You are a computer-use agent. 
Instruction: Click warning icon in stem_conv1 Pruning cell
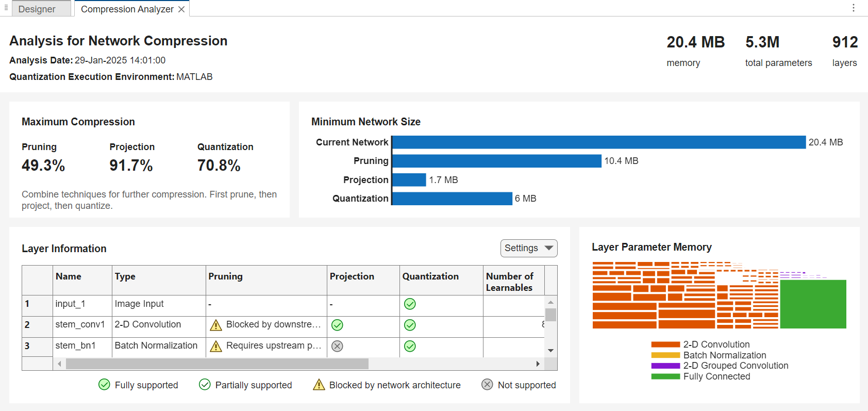(216, 325)
